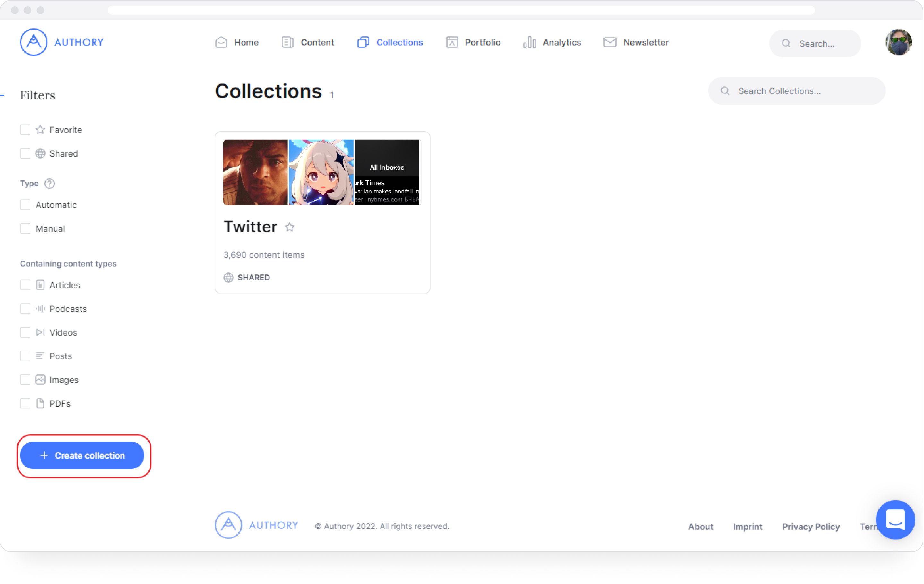Toggle the Automatic type checkbox

click(25, 205)
